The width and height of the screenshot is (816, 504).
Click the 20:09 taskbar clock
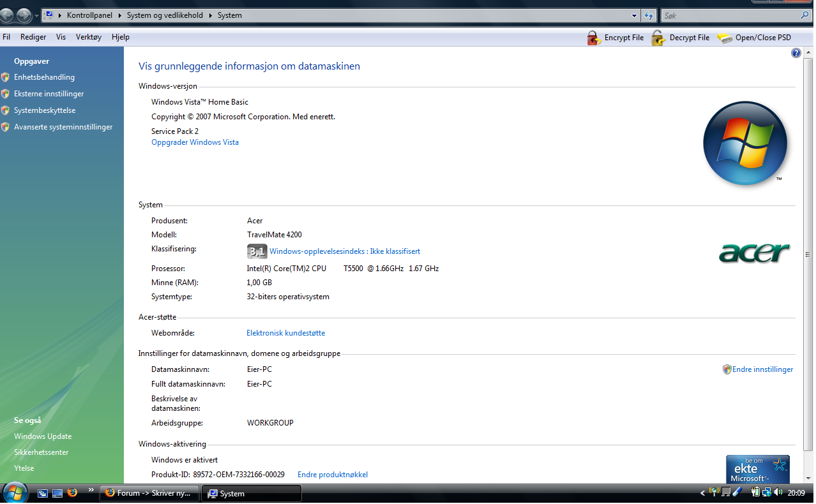click(x=796, y=493)
